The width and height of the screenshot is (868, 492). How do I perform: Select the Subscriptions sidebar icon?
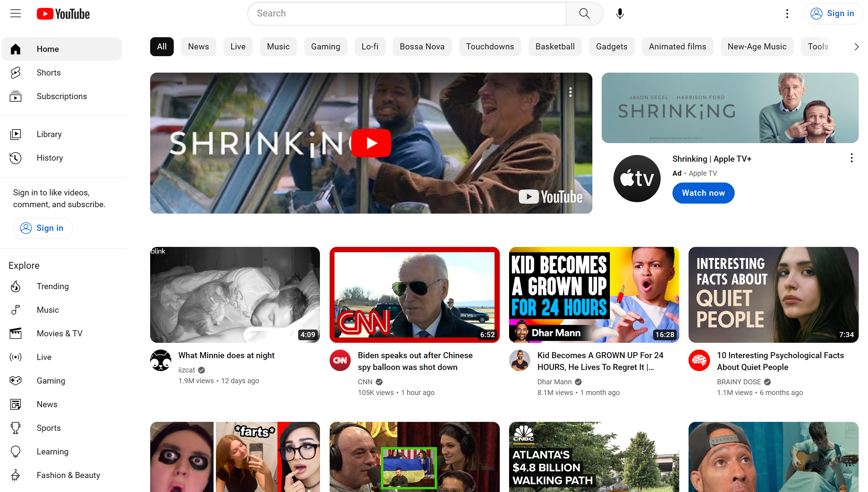(x=15, y=96)
